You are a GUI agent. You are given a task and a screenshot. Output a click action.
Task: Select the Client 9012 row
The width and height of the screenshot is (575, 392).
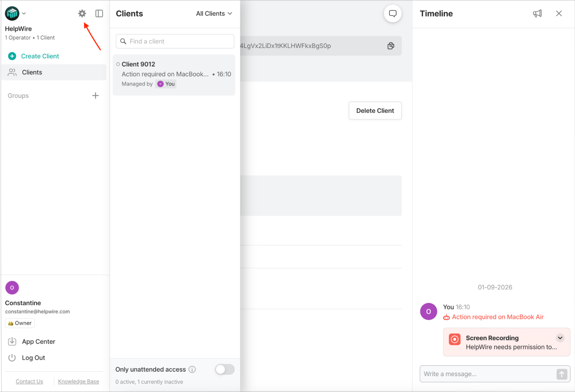click(x=174, y=75)
